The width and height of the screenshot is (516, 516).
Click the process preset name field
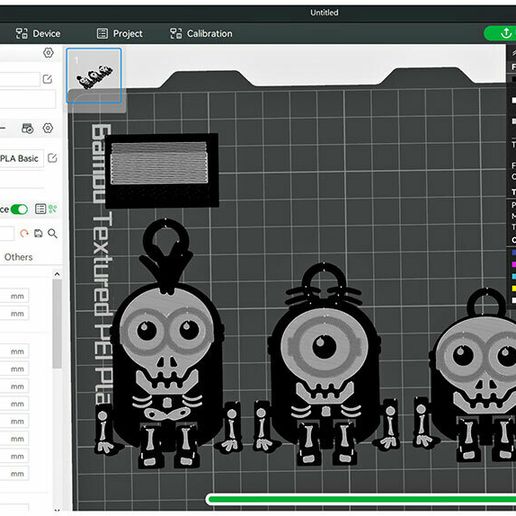tap(7, 233)
